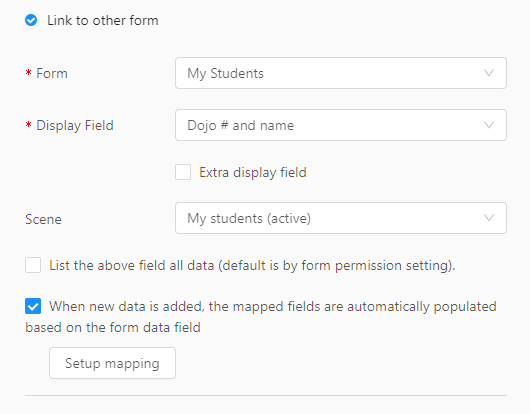Viewport: 530px width, 414px height.
Task: Click the chevron arrow in Display Field
Action: tap(489, 125)
